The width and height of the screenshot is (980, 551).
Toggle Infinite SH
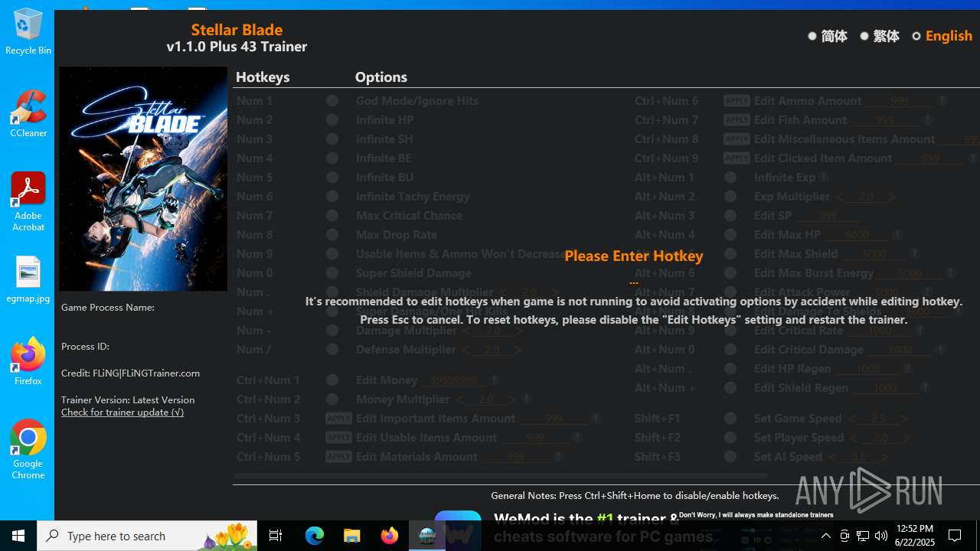pyautogui.click(x=332, y=139)
